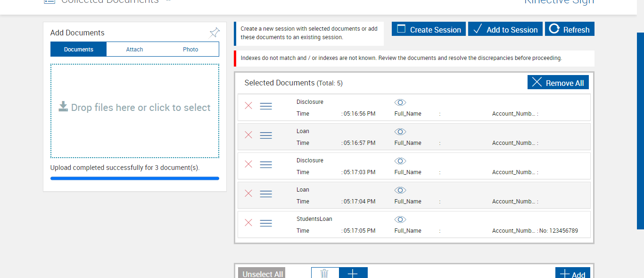
Task: Click the red X on the StudentsLoan row
Action: [x=248, y=223]
